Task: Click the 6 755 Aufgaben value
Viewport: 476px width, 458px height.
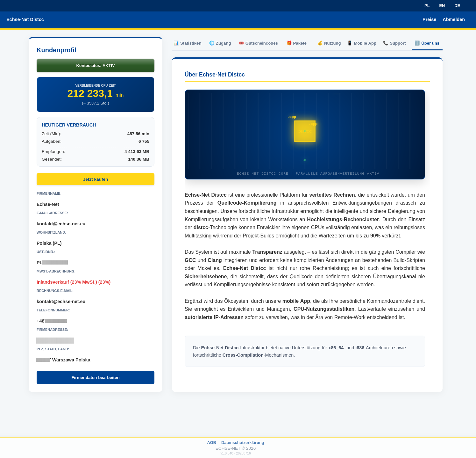Action: [144, 142]
